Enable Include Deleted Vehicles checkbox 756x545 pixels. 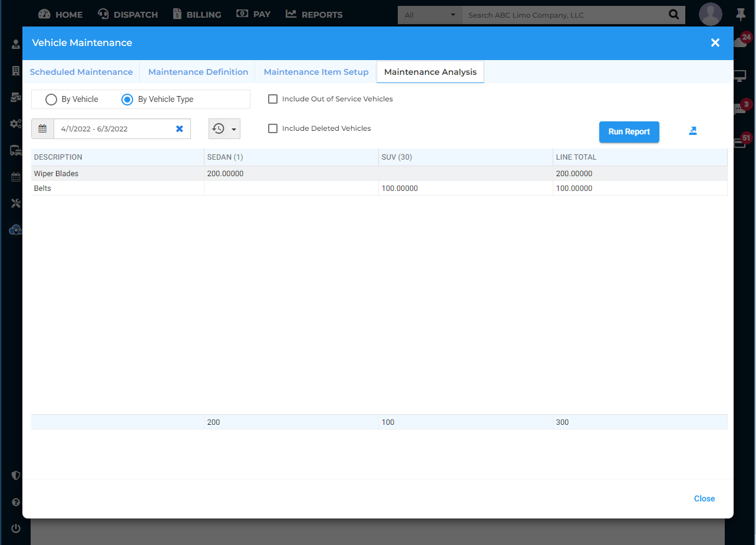pos(273,128)
